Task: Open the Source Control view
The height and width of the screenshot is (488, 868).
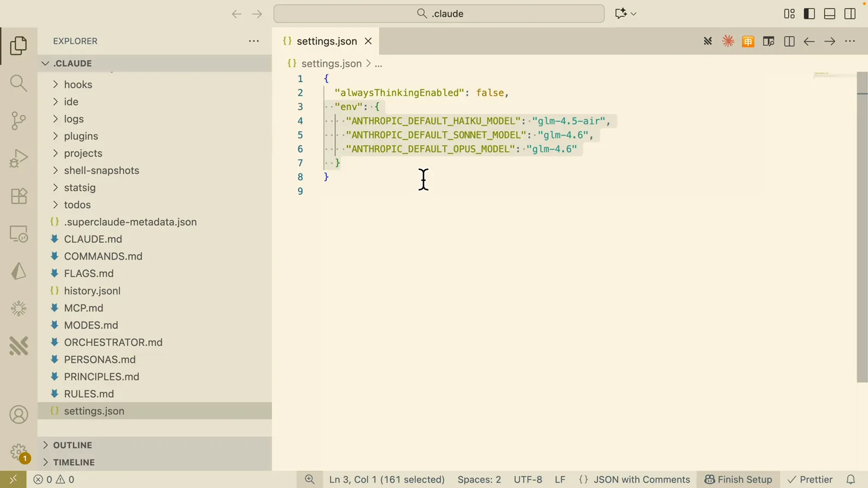Action: [x=18, y=120]
